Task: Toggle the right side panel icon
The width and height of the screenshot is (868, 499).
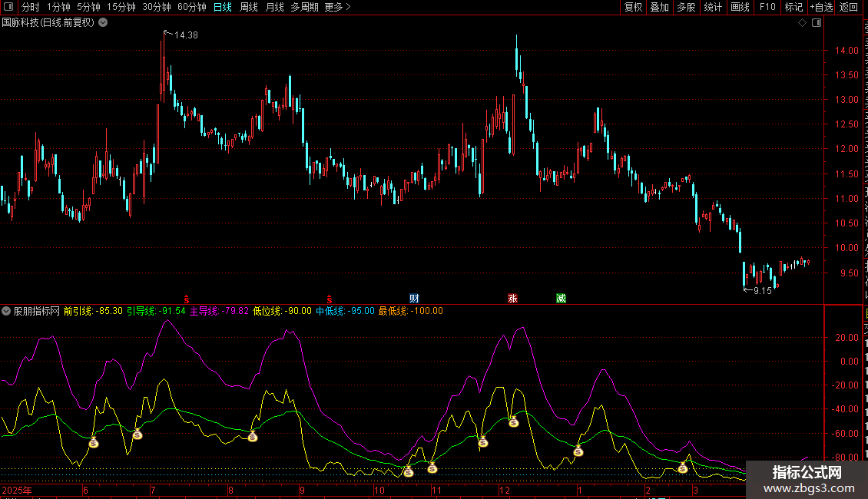Action: pos(817,23)
